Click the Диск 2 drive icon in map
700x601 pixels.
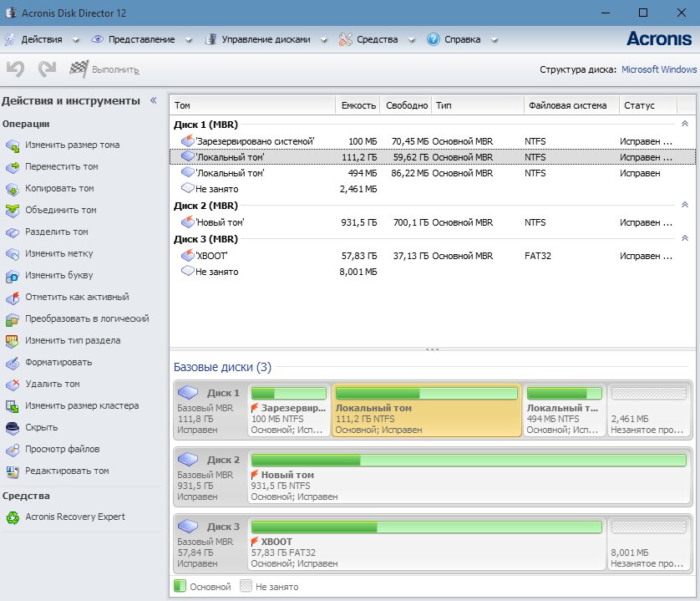pos(188,460)
